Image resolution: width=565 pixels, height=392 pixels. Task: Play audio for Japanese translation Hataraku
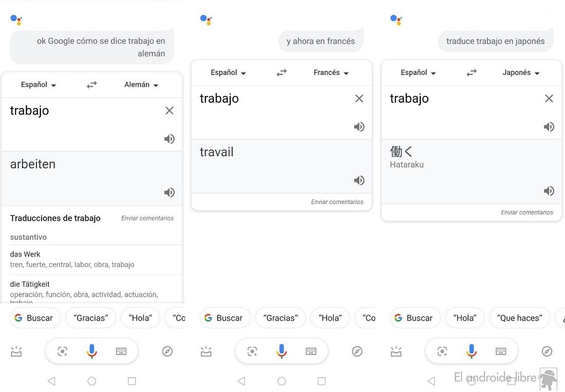pyautogui.click(x=549, y=191)
